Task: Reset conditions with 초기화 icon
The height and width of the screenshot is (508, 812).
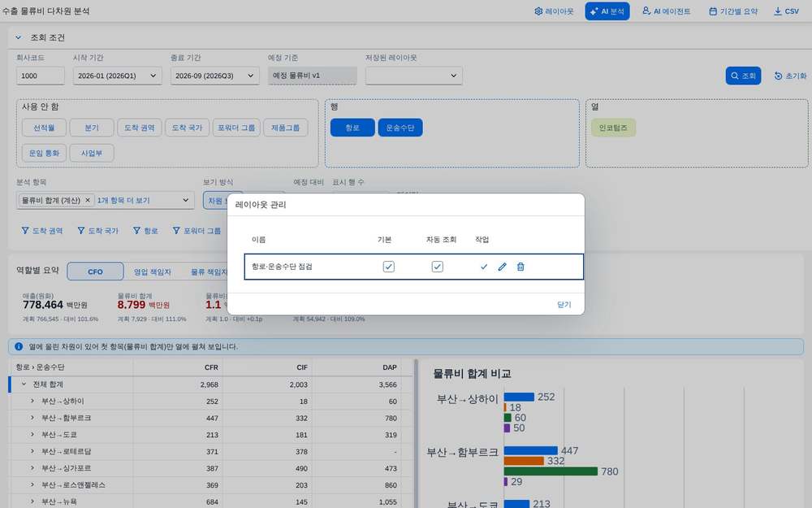Action: [x=790, y=76]
